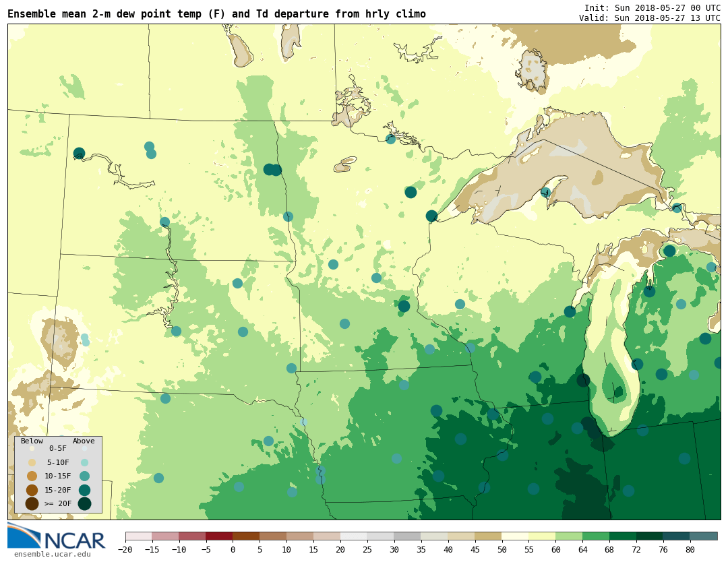
Task: Pick the colorbar swatch between 35 and 40
Action: 435,536
